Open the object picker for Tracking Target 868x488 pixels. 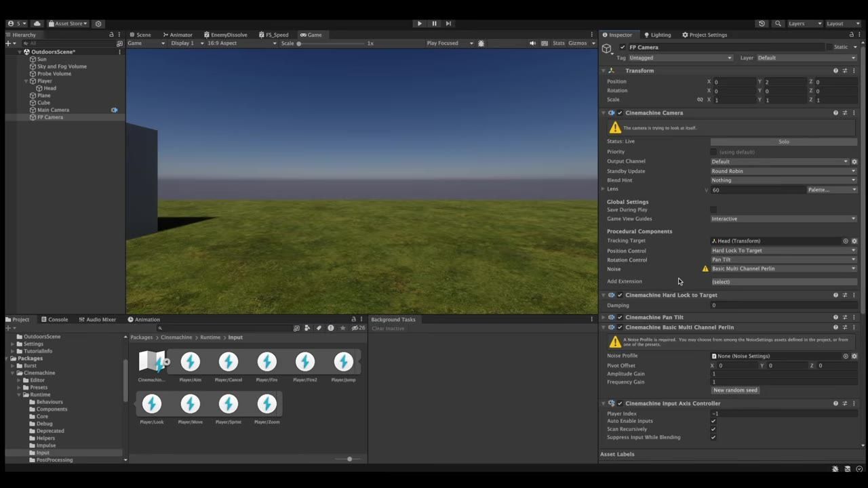click(x=846, y=241)
